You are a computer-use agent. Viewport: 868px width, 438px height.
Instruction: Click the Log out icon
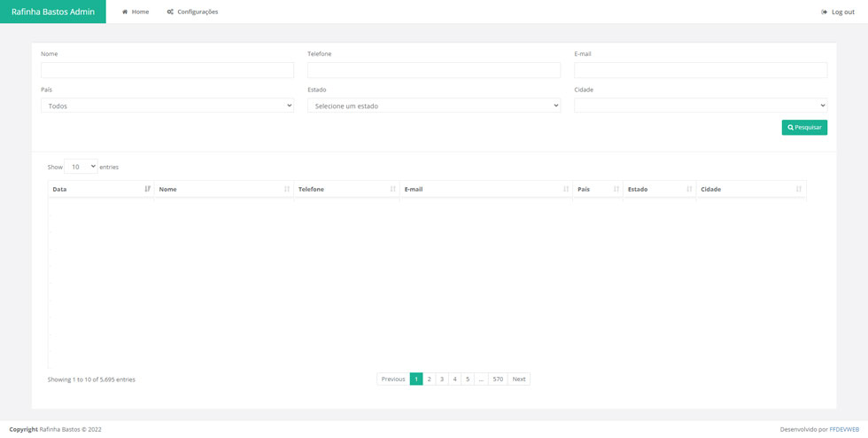click(825, 12)
